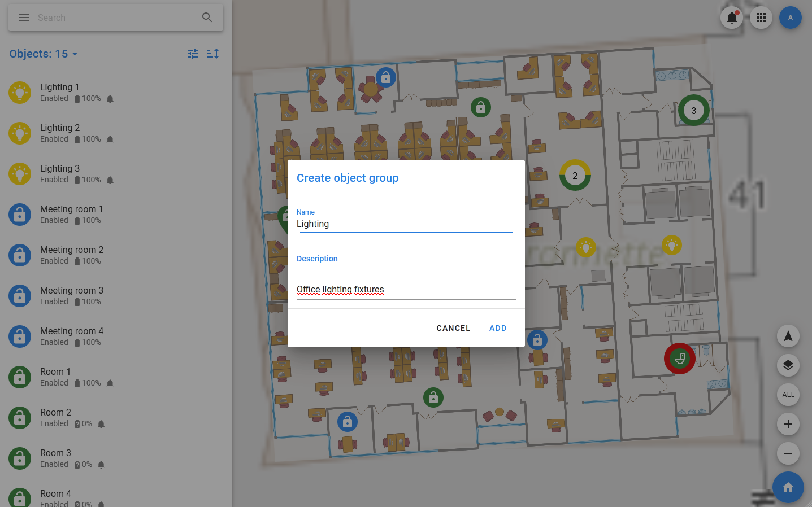Click the Description text field
Image resolution: width=812 pixels, height=507 pixels.
click(x=406, y=290)
